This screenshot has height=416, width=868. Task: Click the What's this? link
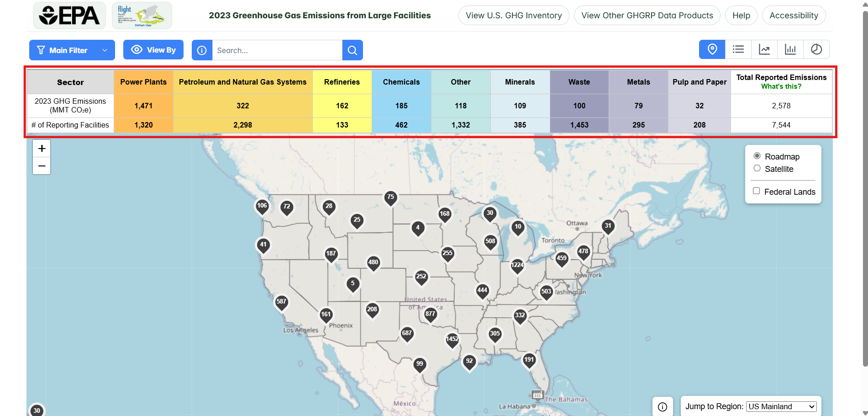click(x=782, y=85)
